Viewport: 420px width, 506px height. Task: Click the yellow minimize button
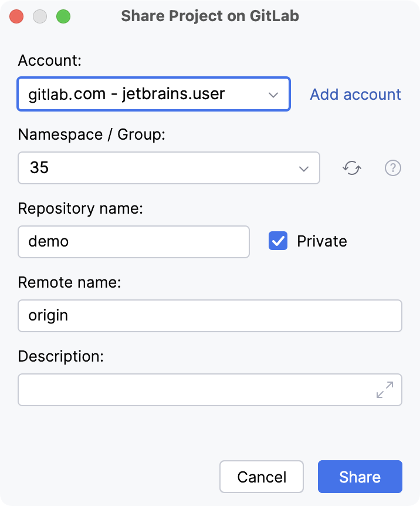tap(40, 16)
